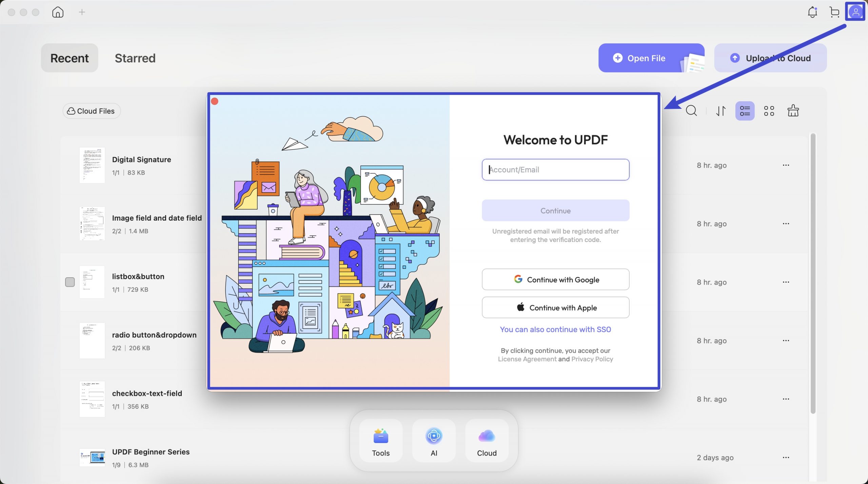Open Cloud from the bottom dock
Screen dimensions: 868x484
tap(487, 440)
